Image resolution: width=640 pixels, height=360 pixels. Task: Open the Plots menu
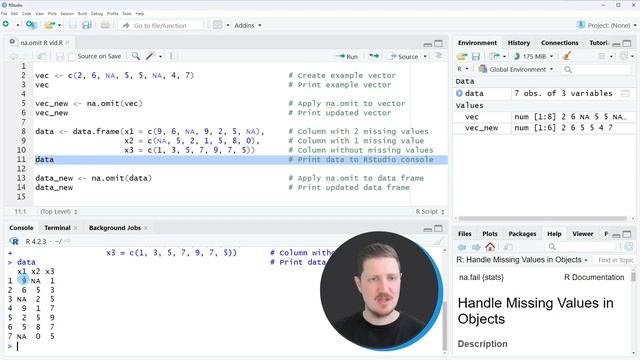tap(52, 13)
